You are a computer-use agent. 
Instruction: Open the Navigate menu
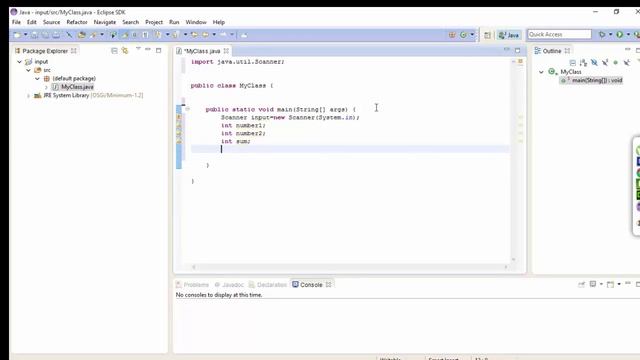click(105, 22)
